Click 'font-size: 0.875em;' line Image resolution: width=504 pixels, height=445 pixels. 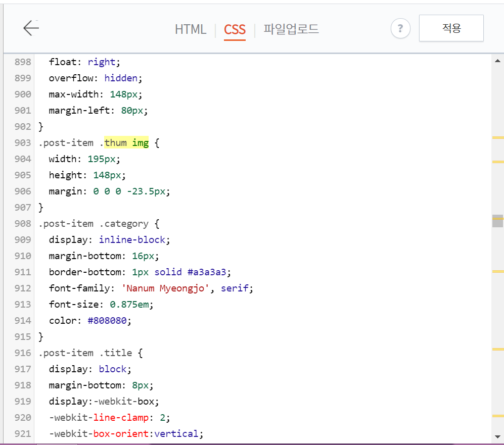tap(101, 304)
